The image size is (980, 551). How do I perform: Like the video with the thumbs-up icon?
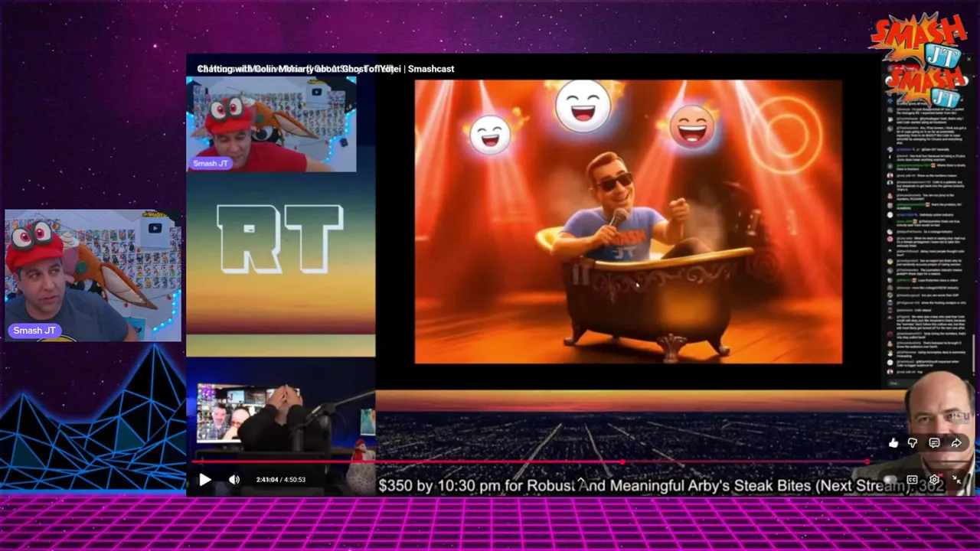coord(893,442)
